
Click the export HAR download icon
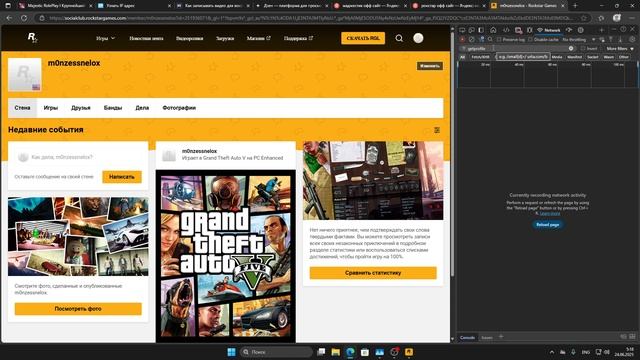[620, 40]
